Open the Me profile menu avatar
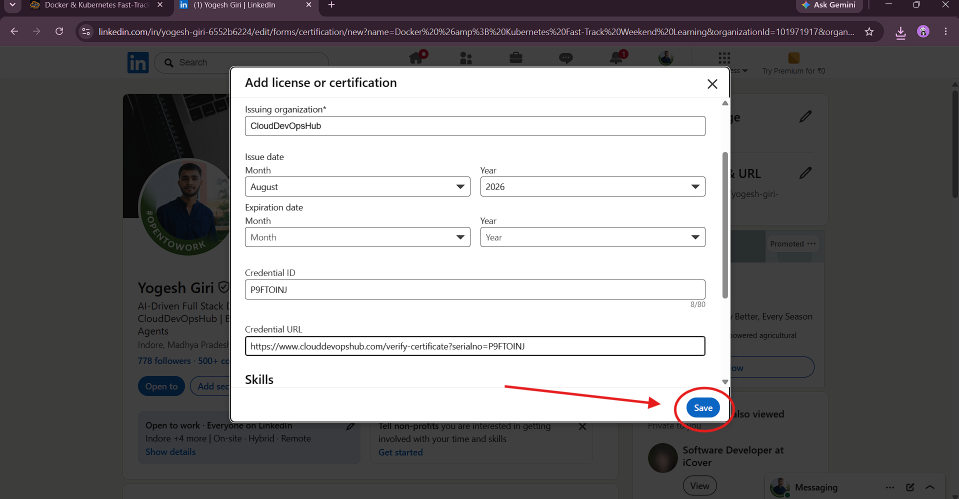959x499 pixels. point(665,58)
